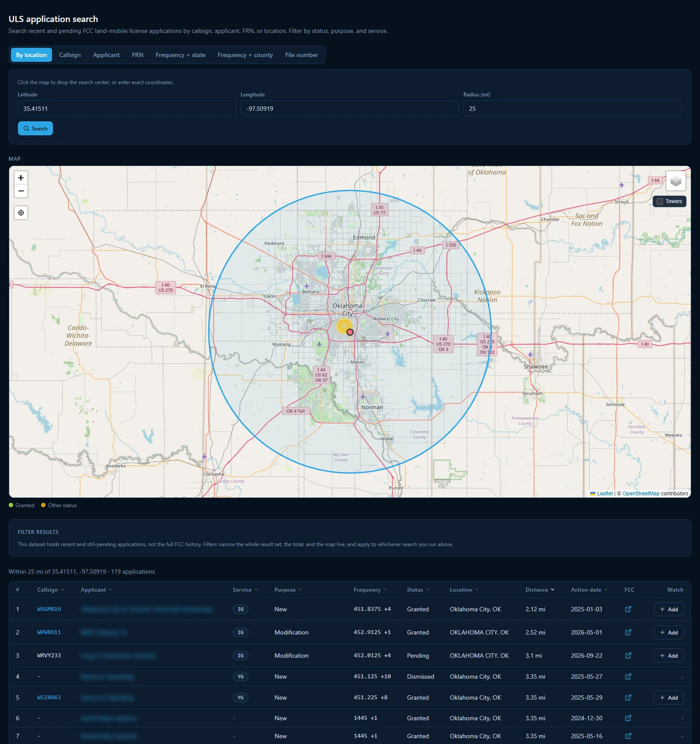
Task: Sort table by Status column
Action: (418, 590)
